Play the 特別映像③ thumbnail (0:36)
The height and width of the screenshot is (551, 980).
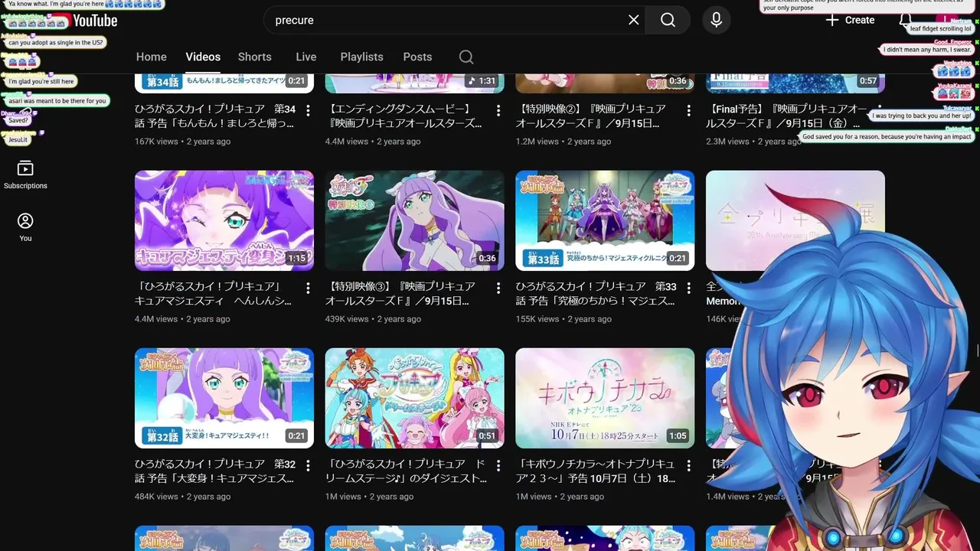[414, 220]
